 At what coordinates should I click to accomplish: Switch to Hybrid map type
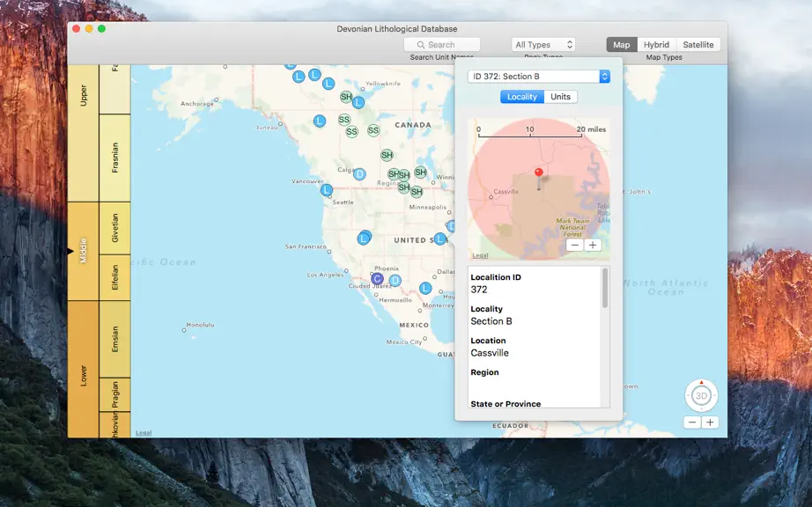tap(656, 45)
